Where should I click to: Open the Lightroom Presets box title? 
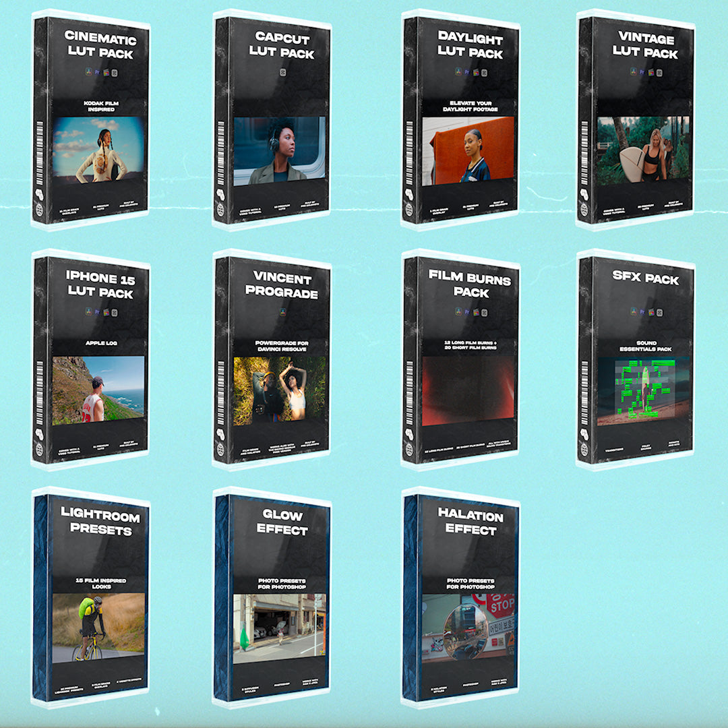click(100, 524)
